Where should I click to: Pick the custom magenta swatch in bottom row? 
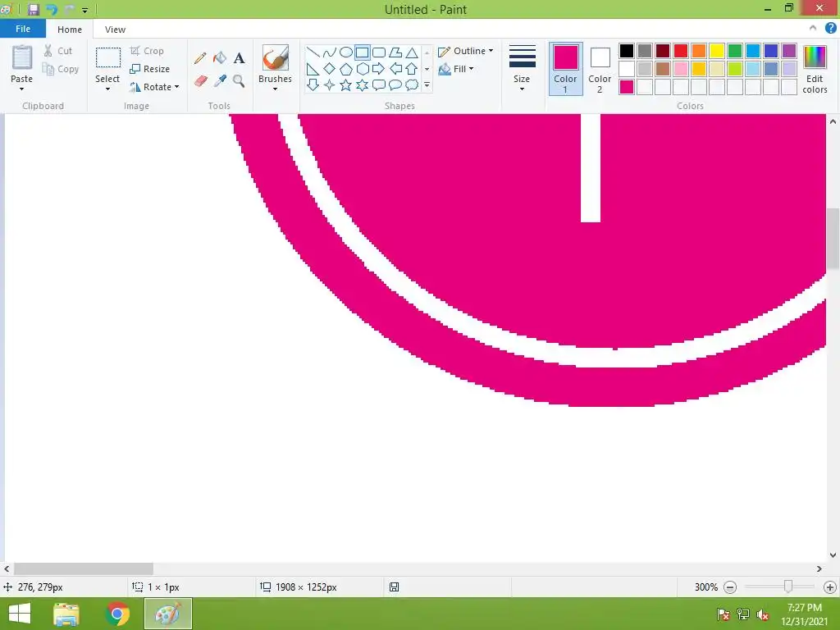coord(626,87)
